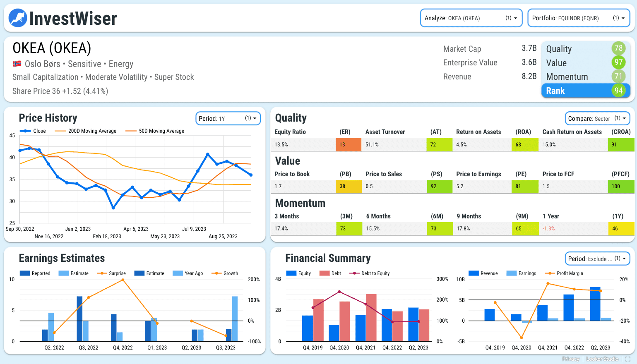
Task: Click the Cash Return on Assets value 15.0%
Action: pyautogui.click(x=549, y=145)
